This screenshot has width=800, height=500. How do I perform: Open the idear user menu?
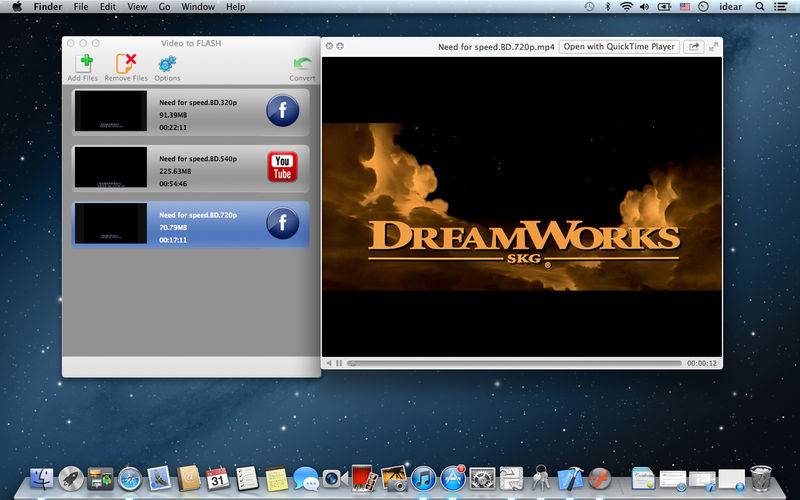click(x=730, y=7)
